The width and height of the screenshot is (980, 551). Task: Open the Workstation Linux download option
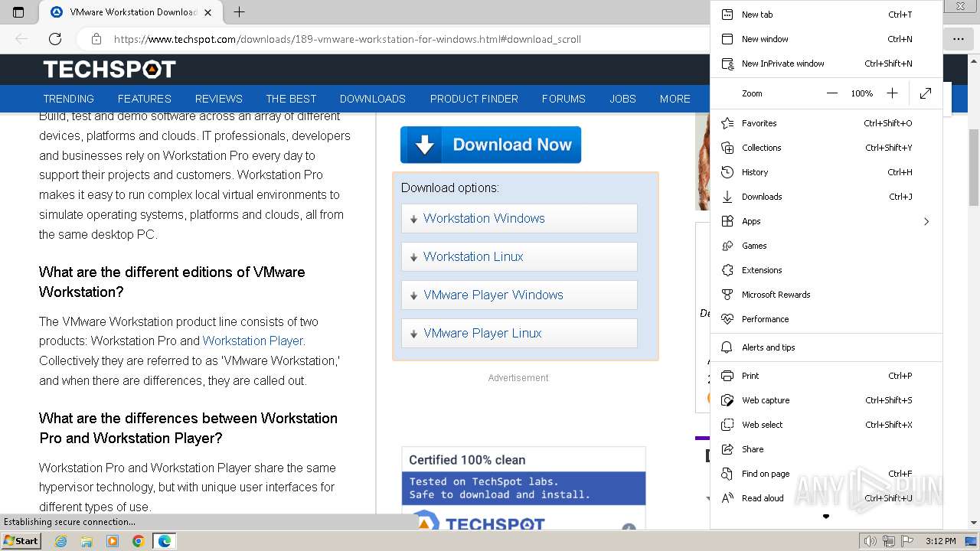point(519,256)
